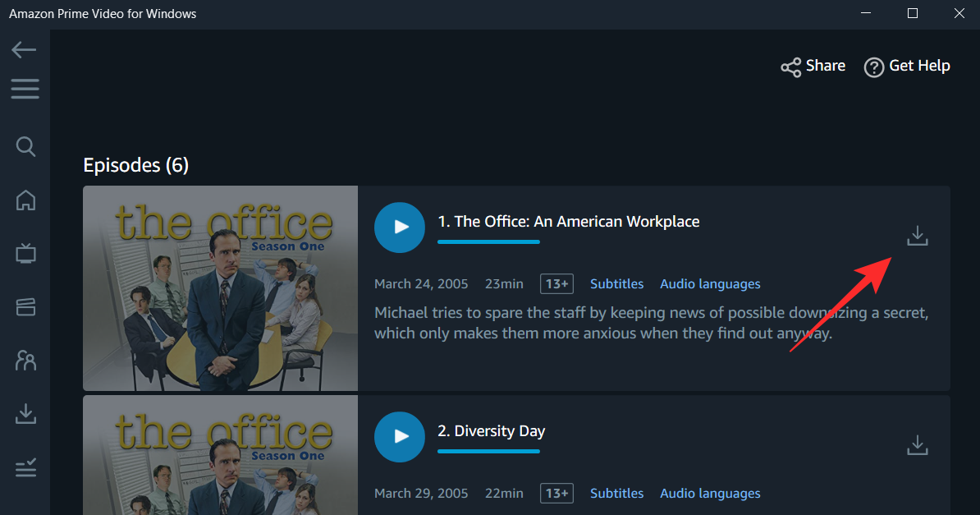
Task: Click the 13+ rating badge on Diversity Day
Action: coord(556,494)
